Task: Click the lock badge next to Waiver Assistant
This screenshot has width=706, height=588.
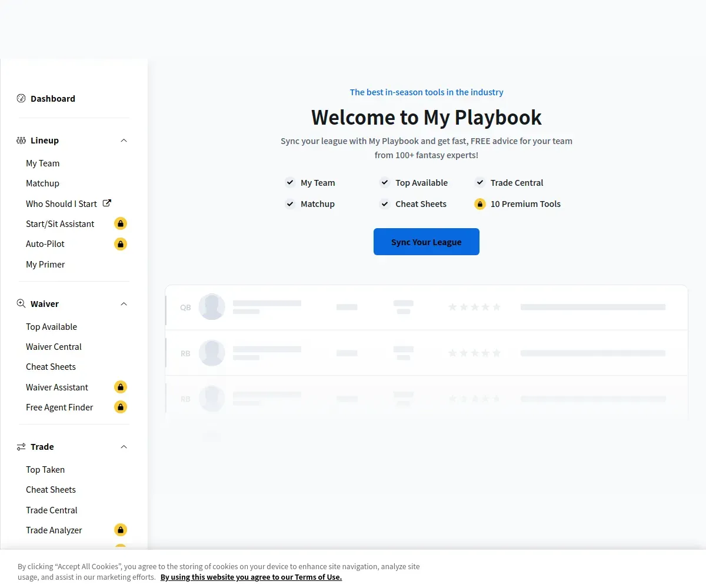Action: click(121, 387)
